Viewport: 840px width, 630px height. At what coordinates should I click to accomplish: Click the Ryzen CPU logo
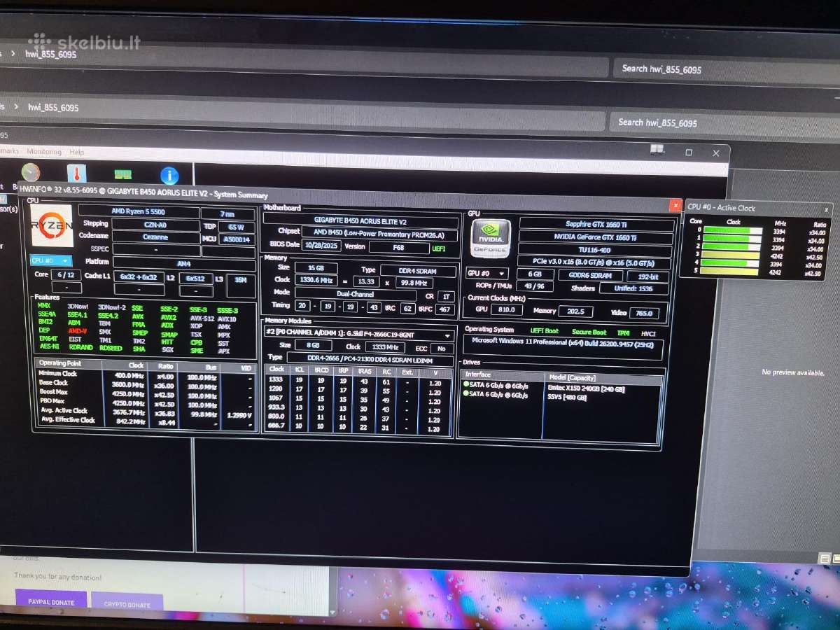[52, 225]
